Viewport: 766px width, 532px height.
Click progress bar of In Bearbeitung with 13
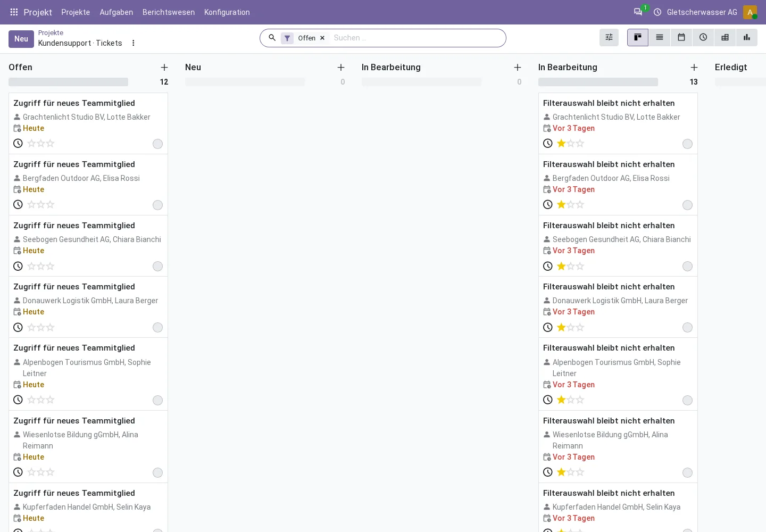[598, 82]
